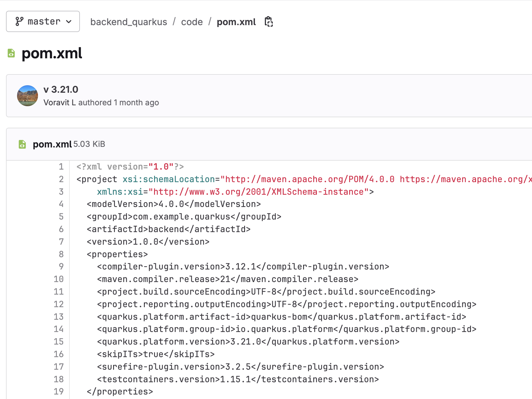Image resolution: width=532 pixels, height=399 pixels.
Task: Click the XML file icon beside the pom.xml heading
Action: pyautogui.click(x=11, y=53)
